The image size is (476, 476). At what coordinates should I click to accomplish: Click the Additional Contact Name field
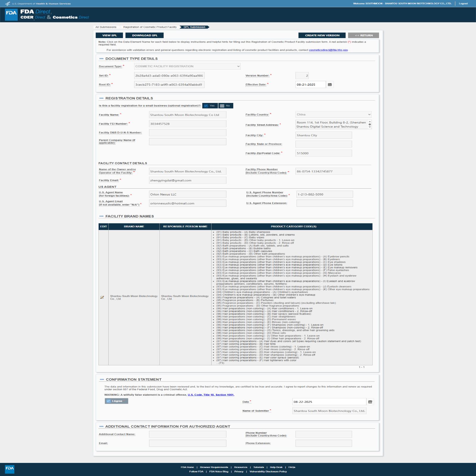[x=188, y=434]
